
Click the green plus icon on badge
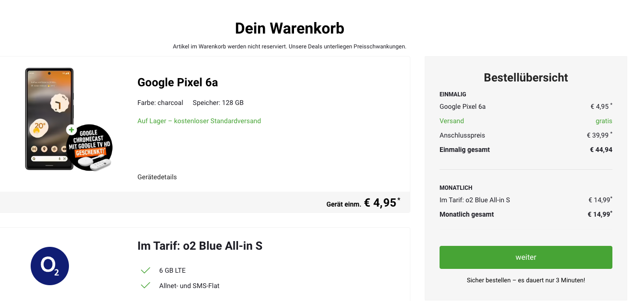(x=71, y=129)
